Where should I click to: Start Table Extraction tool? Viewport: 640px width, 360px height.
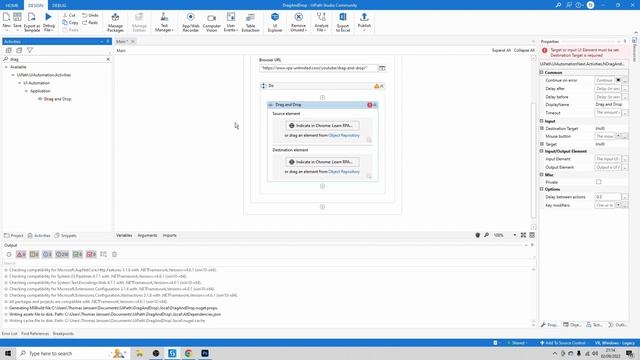coord(250,22)
